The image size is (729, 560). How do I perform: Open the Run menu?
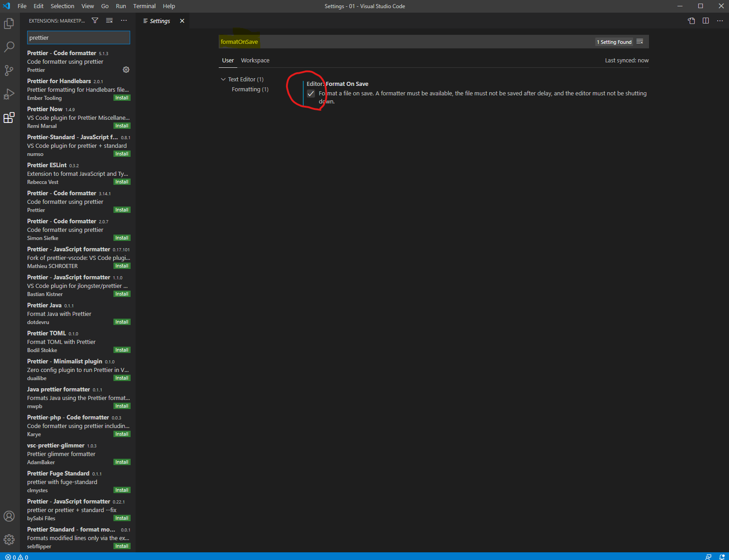[121, 6]
